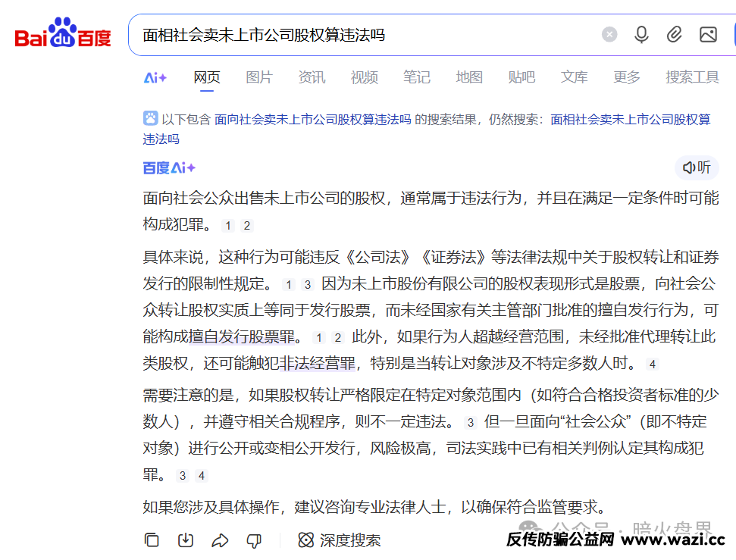
Task: Share the AI answer
Action: [x=220, y=540]
